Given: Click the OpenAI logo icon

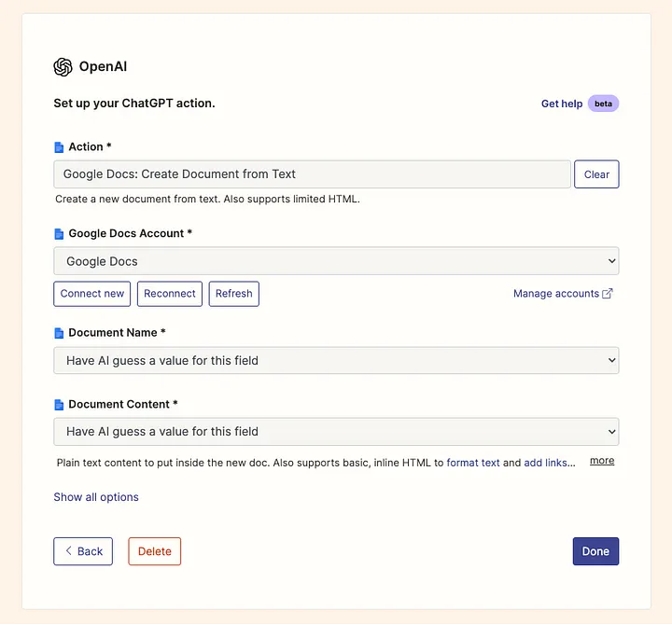Looking at the screenshot, I should (x=63, y=67).
